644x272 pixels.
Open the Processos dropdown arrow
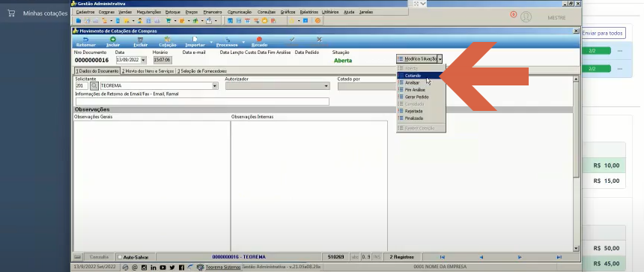[243, 42]
